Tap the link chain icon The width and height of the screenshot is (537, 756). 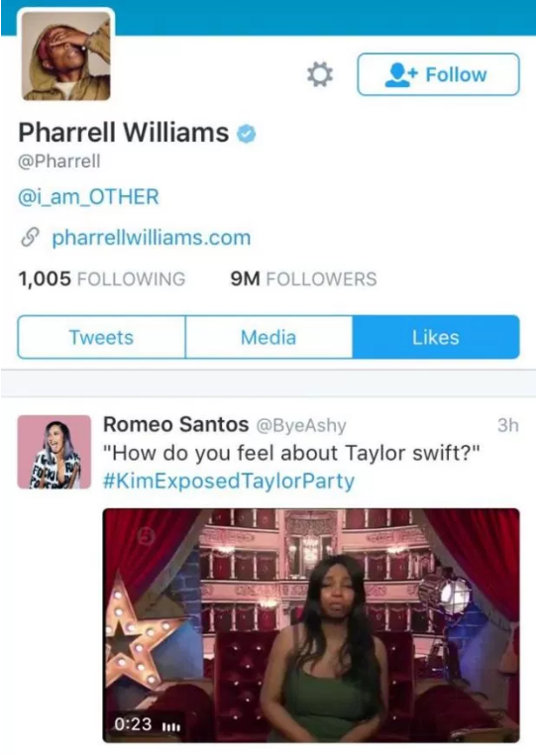click(30, 237)
